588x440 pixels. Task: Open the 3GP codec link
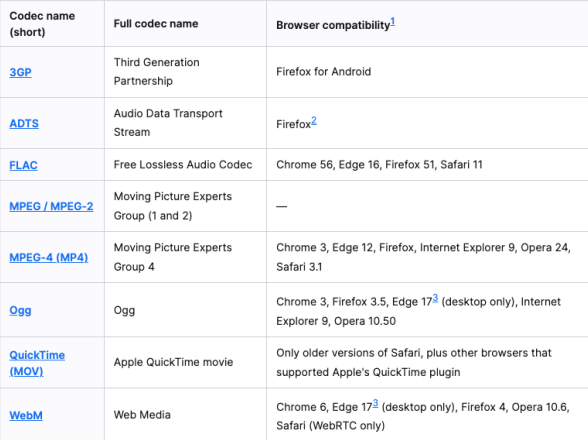[x=20, y=72]
